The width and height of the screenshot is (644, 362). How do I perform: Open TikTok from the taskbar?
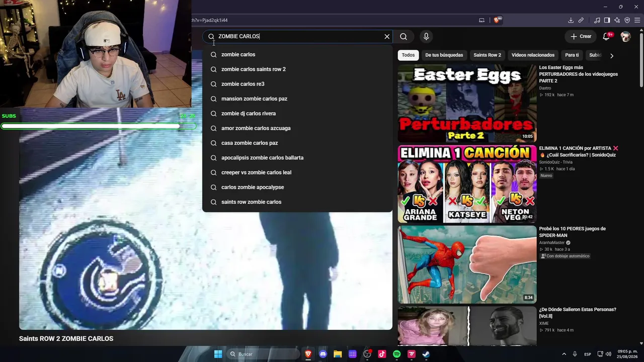382,354
